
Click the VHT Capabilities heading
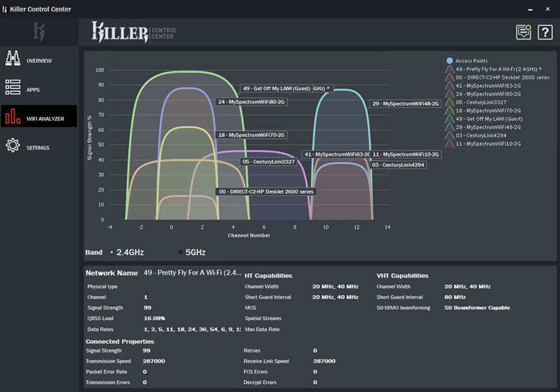click(x=403, y=276)
